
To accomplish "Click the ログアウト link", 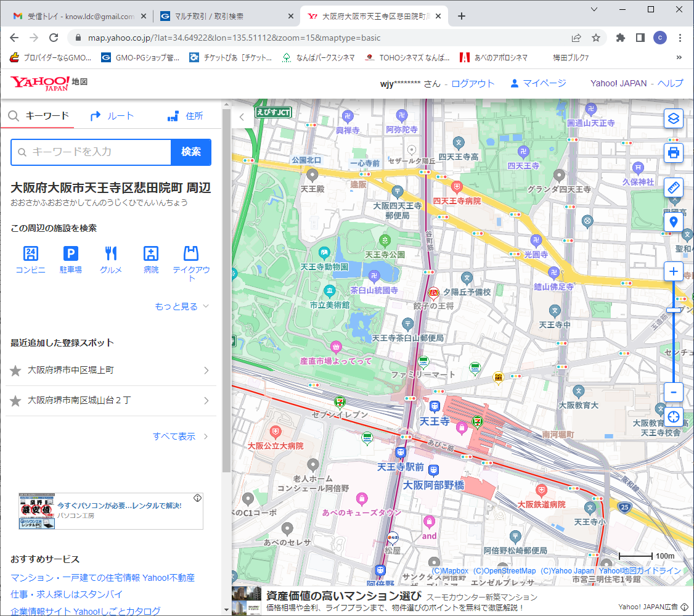I will 473,83.
